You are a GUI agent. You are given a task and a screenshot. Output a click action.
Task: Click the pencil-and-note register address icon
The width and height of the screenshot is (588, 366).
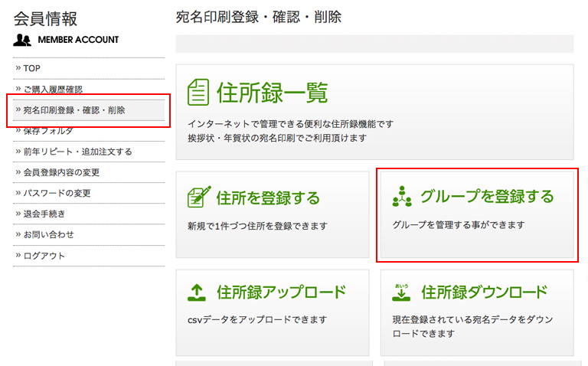[199, 198]
